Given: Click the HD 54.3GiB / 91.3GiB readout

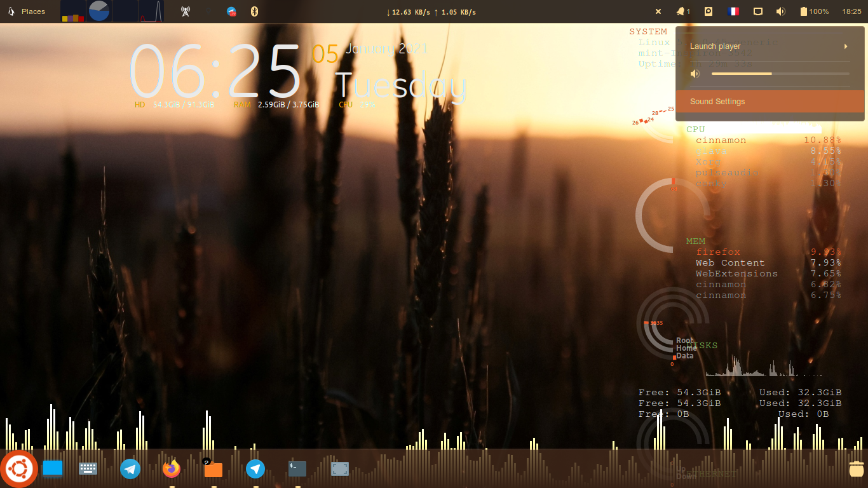Looking at the screenshot, I should click(174, 105).
